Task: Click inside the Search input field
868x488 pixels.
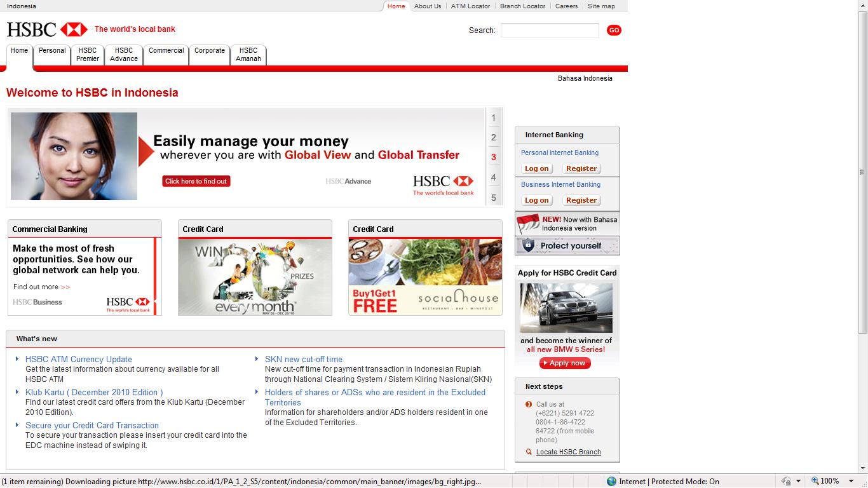Action: click(549, 30)
